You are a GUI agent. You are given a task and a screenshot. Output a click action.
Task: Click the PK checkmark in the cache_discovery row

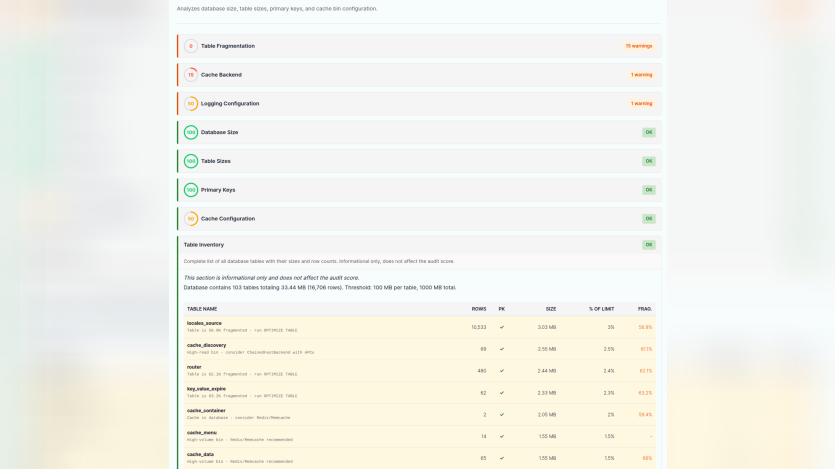pos(502,349)
